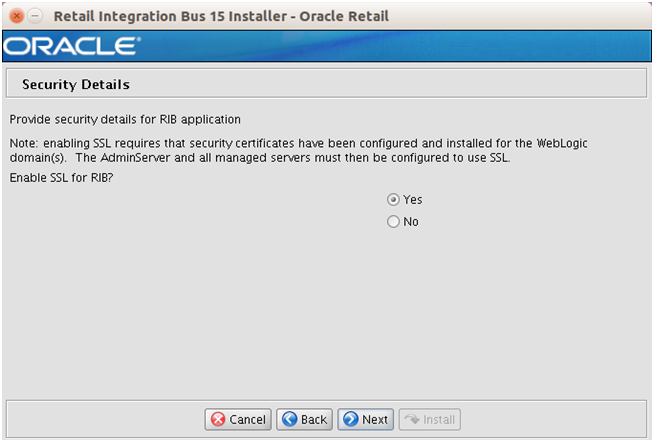Click the Oracle logo in banner
The height and width of the screenshot is (442, 654).
click(72, 46)
